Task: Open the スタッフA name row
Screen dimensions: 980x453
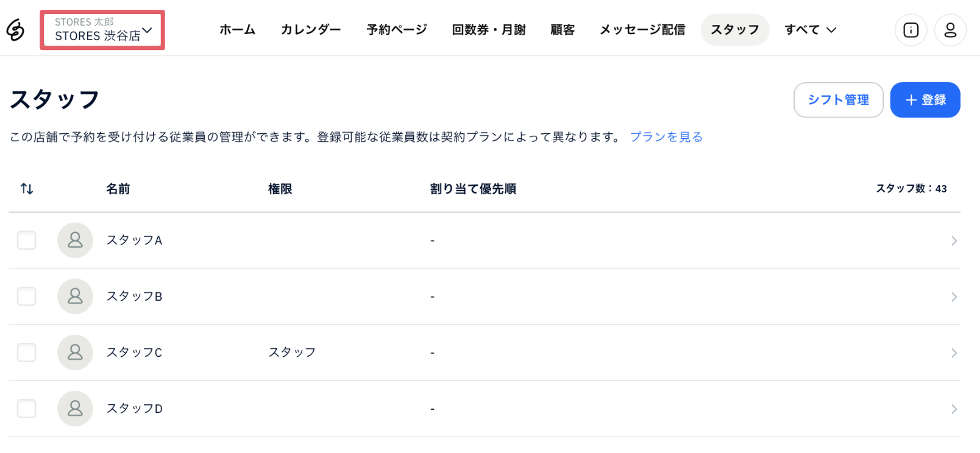Action: pos(134,241)
